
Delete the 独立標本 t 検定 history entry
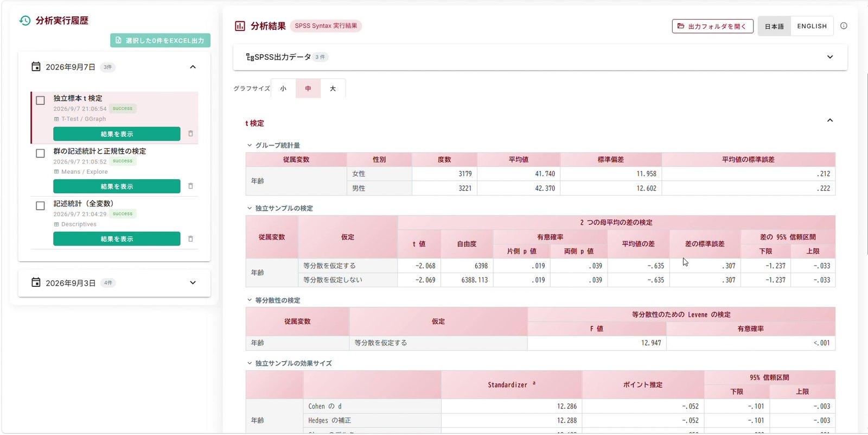[190, 134]
